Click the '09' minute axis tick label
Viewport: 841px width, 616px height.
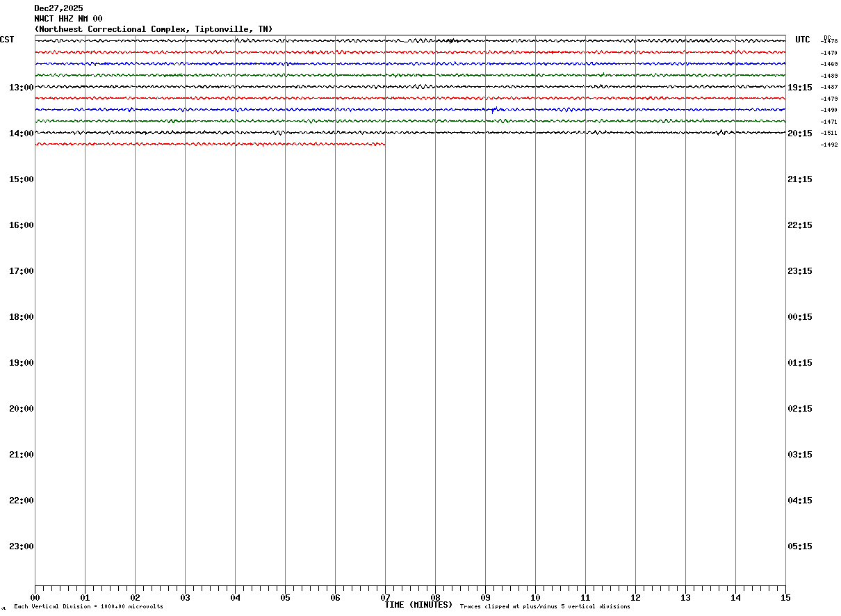coord(485,598)
